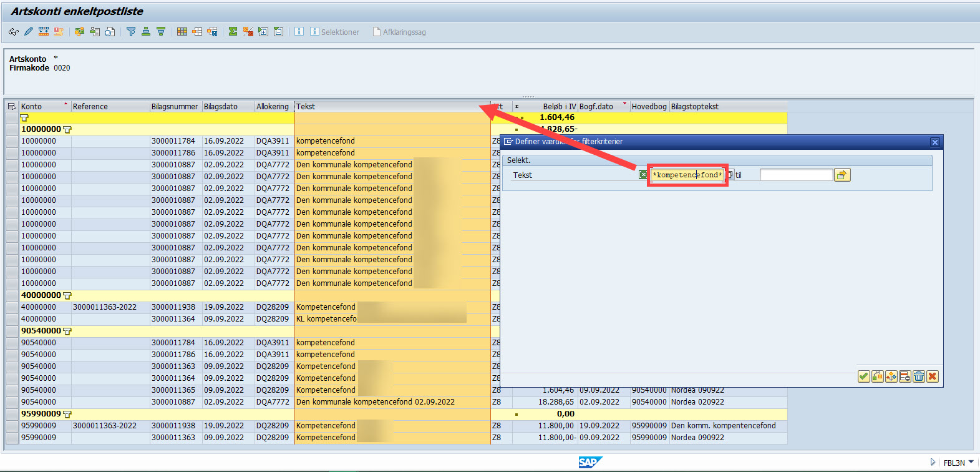Click the glasses display document icon
Screen dimensions: 980x472
coord(13,32)
